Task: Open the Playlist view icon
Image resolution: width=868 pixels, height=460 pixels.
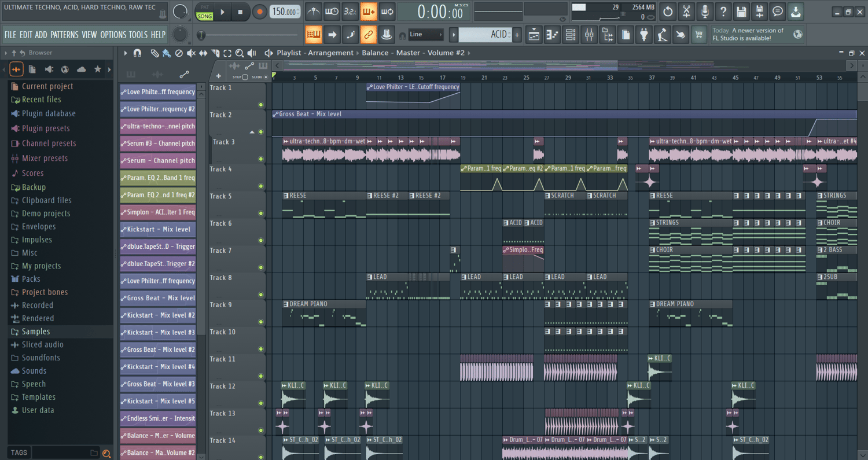Action: pos(534,35)
